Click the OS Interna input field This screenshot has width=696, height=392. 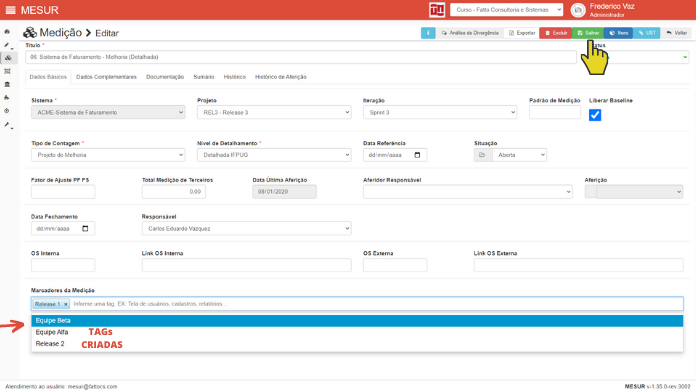[x=63, y=265]
